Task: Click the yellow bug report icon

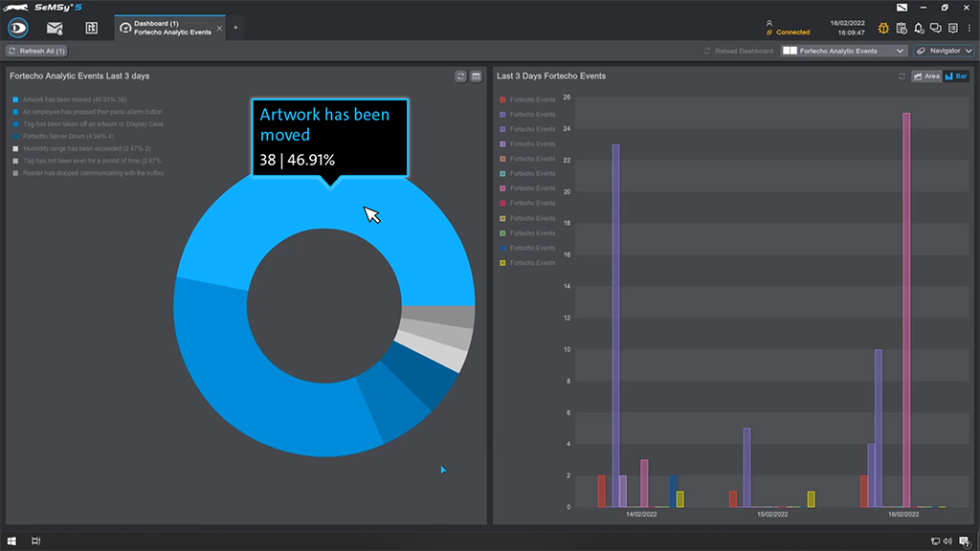Action: point(883,28)
